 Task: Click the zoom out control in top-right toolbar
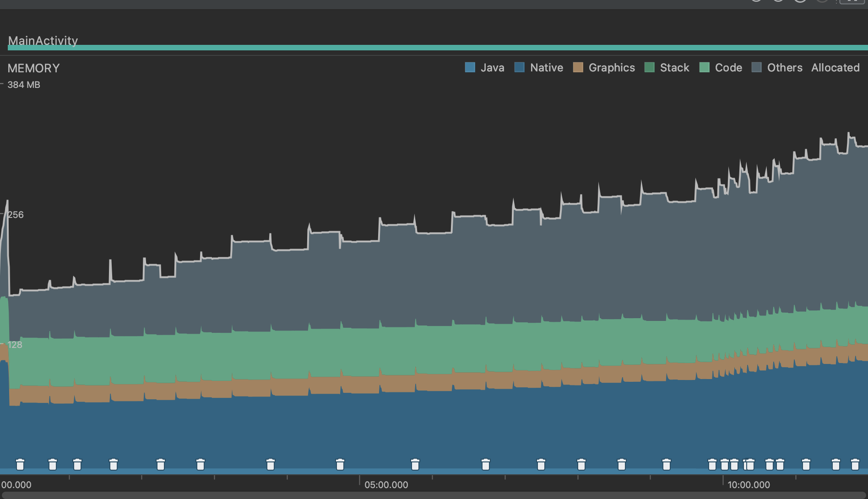756,2
